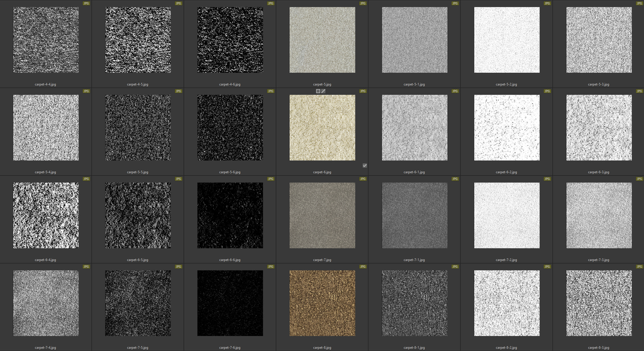Select the carpet-5-2.jpg thumbnail

coord(506,40)
